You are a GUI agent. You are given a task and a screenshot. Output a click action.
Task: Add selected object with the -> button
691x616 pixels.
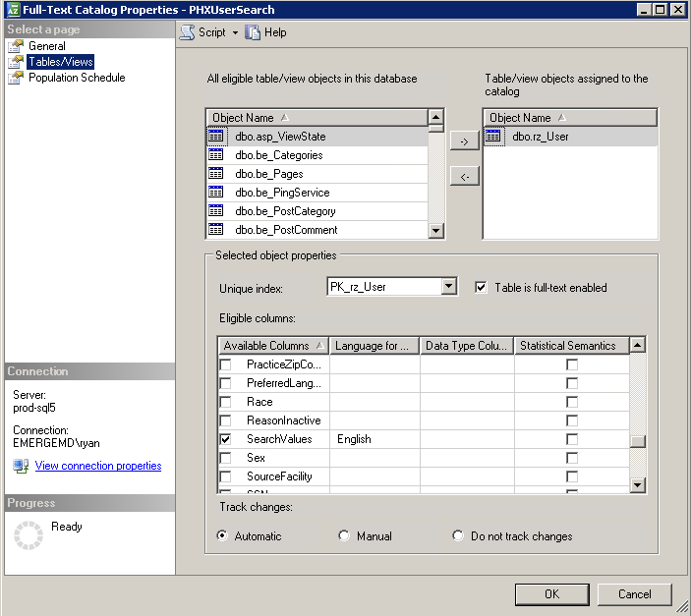[465, 141]
